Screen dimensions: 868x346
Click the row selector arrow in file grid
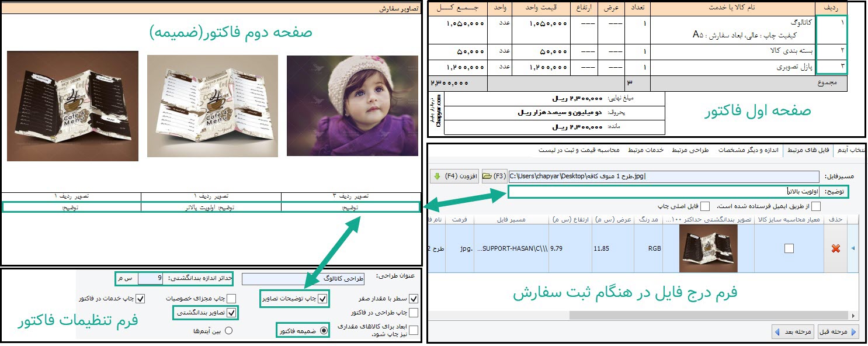(852, 248)
